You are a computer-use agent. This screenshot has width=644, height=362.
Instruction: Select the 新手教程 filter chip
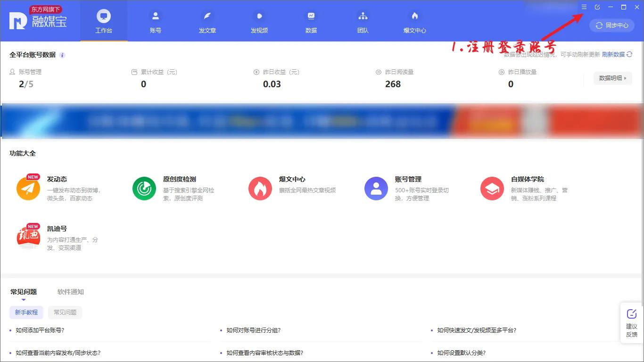coord(26,312)
